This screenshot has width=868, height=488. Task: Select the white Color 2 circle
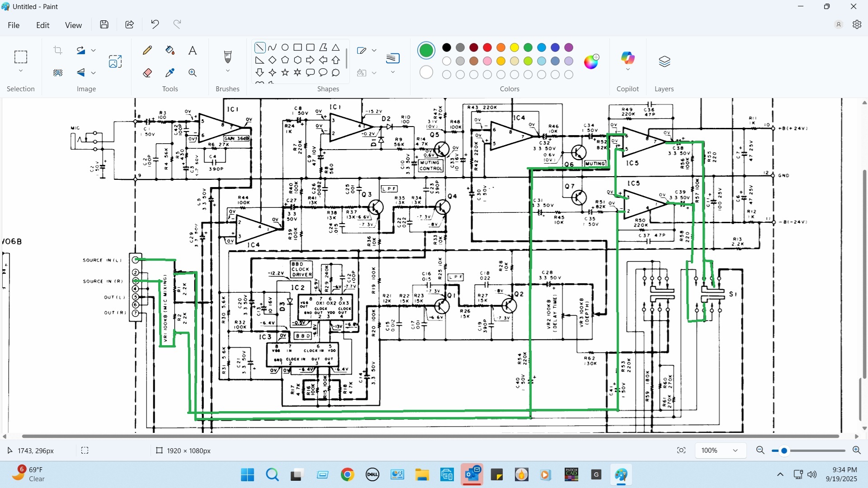(426, 72)
